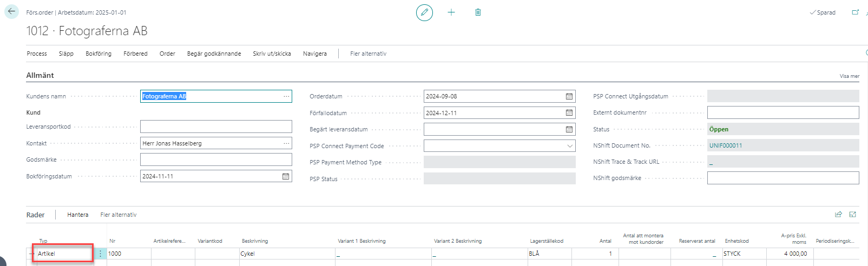The height and width of the screenshot is (266, 868).
Task: Click the trash delete icon
Action: tap(478, 12)
